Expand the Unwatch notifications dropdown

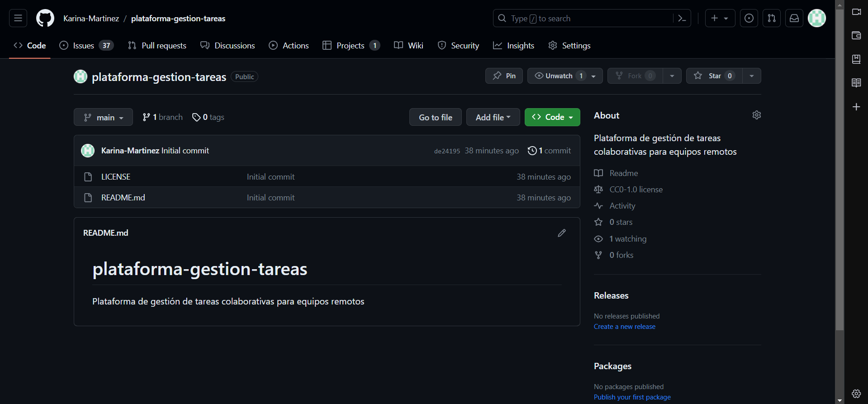point(565,76)
